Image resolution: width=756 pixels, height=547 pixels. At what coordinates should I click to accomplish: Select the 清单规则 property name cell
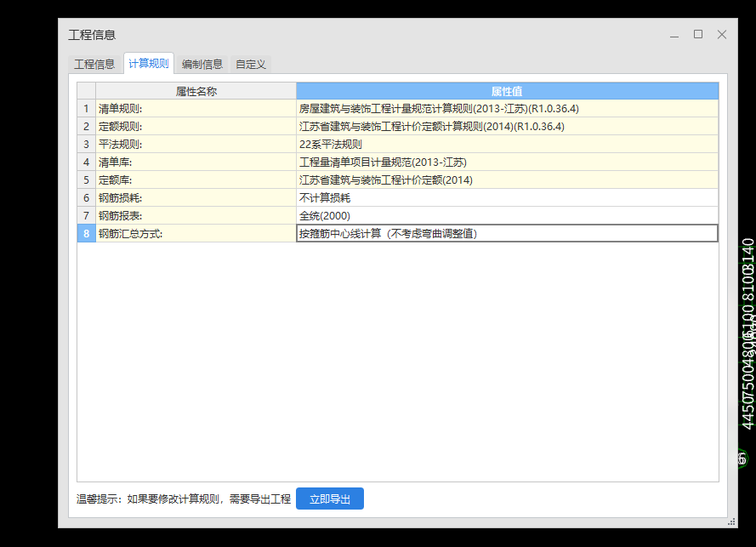pos(196,109)
